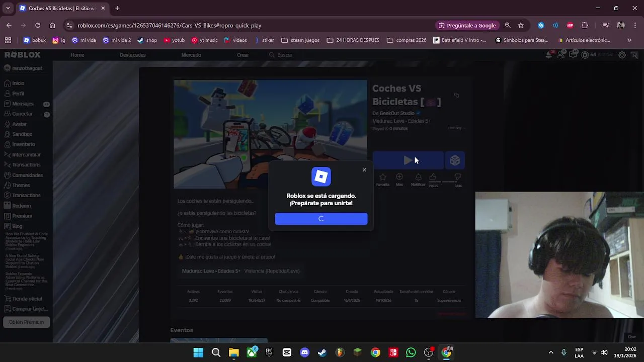The image size is (644, 362).
Task: Open Chrome three-dot menu
Action: 635,25
